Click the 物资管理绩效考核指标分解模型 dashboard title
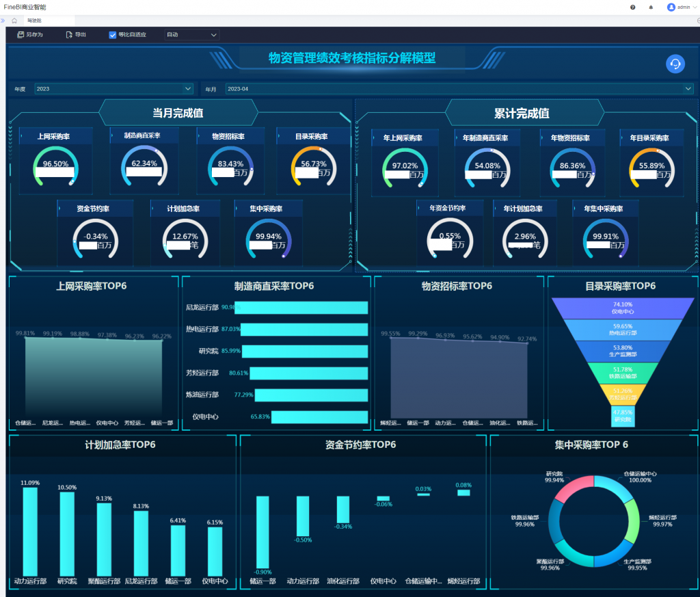Screen dimensions: 700x597 click(x=352, y=58)
